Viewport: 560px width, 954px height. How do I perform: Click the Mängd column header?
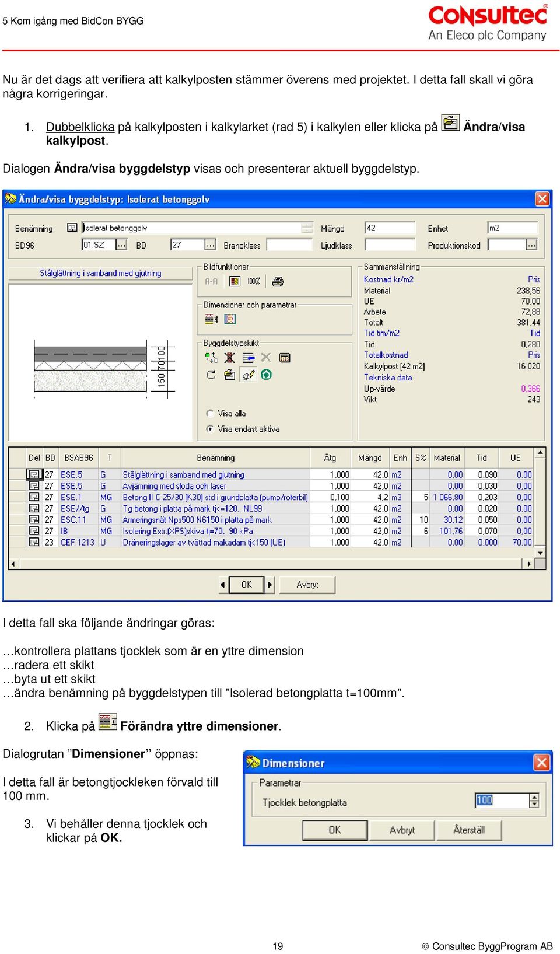coord(370,458)
